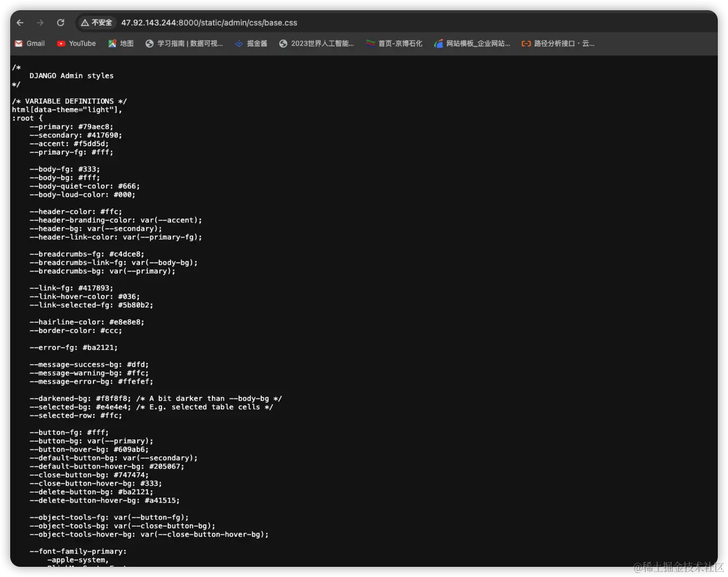
Task: Click the '--message-warning-bg: #ffc;' line
Action: click(89, 373)
